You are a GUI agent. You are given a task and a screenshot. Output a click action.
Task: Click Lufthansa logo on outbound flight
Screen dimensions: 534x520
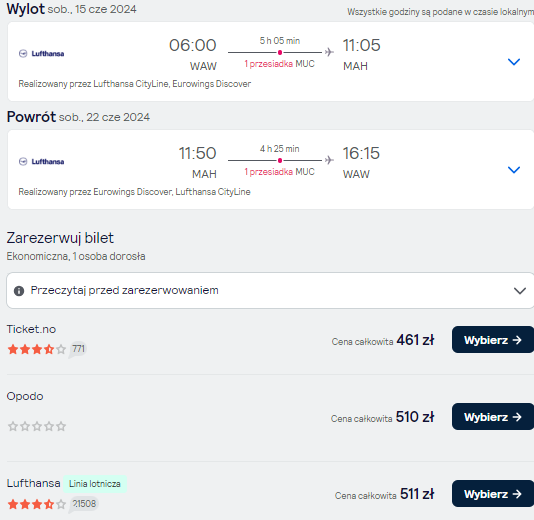click(41, 53)
